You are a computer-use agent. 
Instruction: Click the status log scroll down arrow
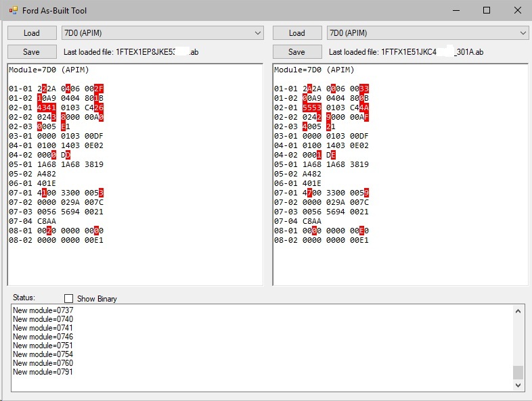click(x=518, y=385)
